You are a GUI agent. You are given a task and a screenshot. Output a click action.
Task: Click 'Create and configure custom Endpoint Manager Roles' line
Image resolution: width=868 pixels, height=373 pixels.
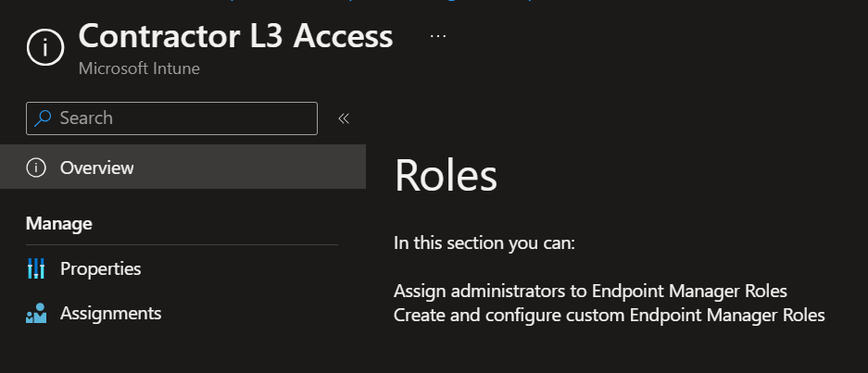click(609, 316)
